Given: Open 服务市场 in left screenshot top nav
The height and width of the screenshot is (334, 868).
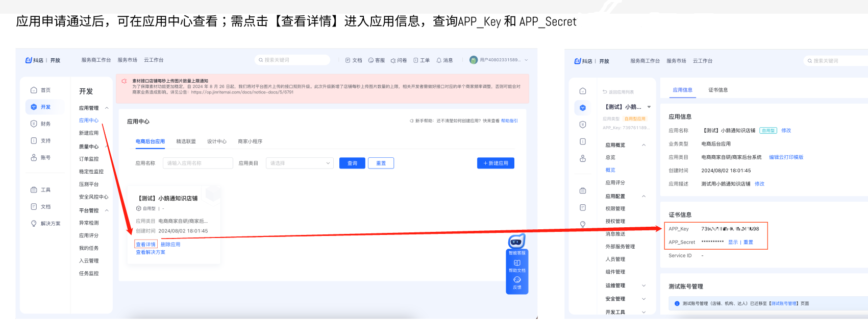Looking at the screenshot, I should coord(128,60).
